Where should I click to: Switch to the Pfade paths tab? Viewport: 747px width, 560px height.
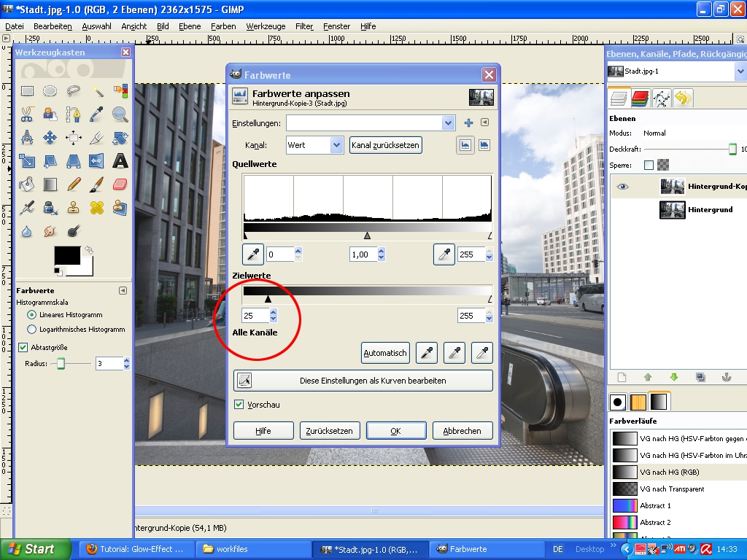[662, 98]
